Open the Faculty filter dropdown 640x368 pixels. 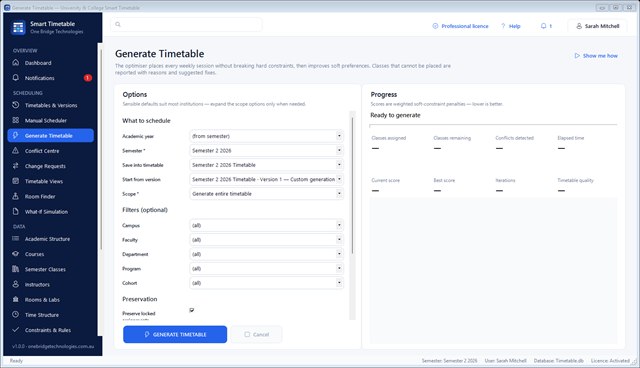click(266, 239)
